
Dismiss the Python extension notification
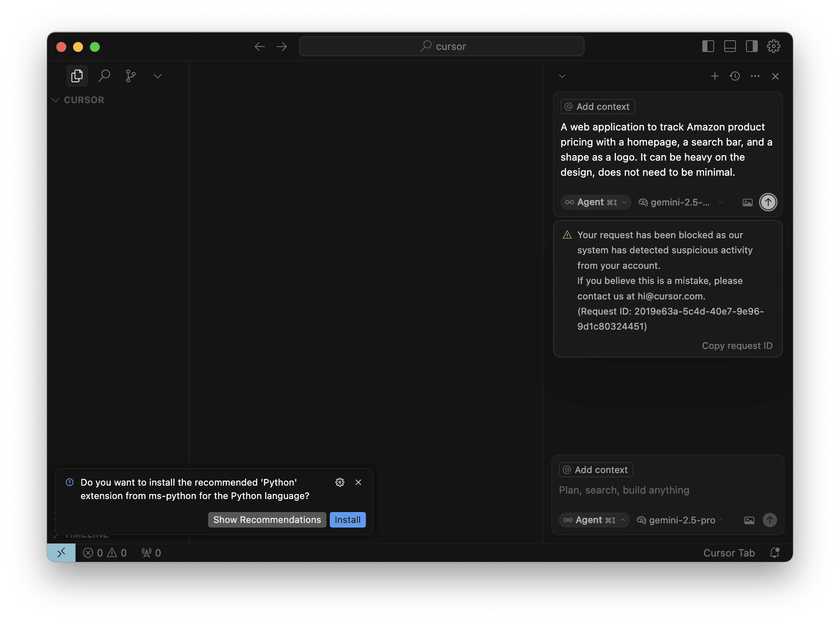358,482
